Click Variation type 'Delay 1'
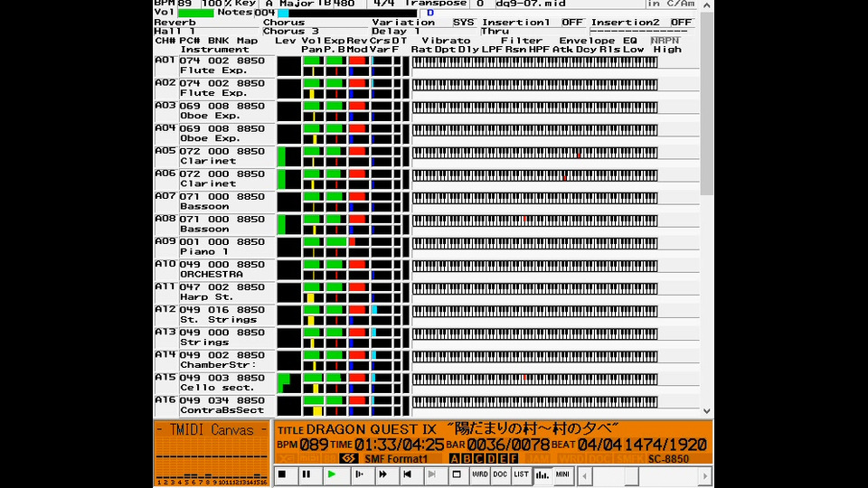 pos(396,31)
